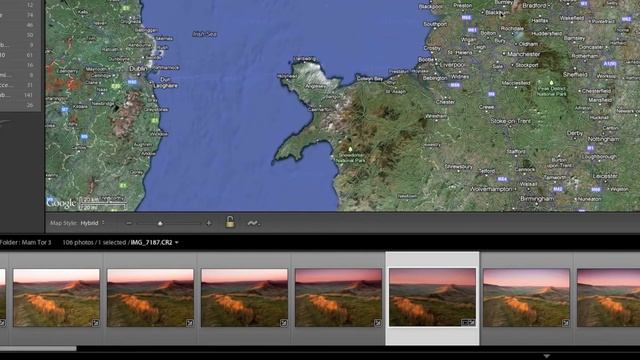640x360 pixels.
Task: Click badge on second fully visible thumbnail
Action: pos(189,323)
